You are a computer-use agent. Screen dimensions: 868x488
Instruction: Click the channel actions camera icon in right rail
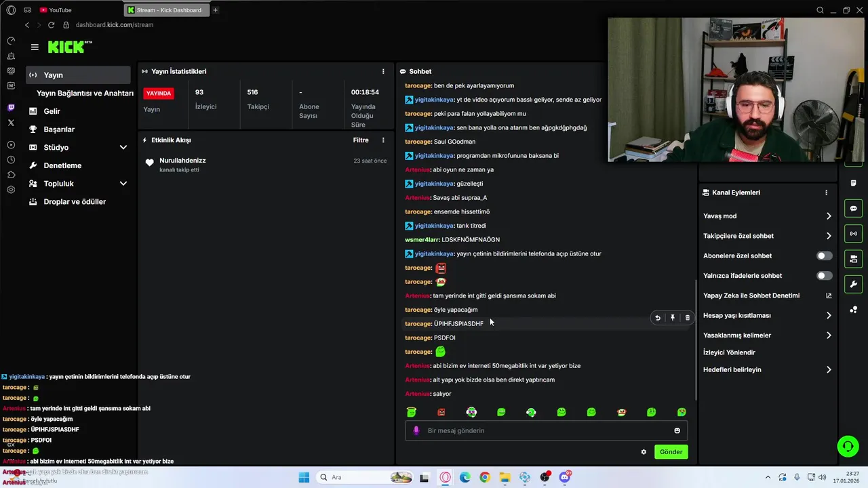(854, 259)
